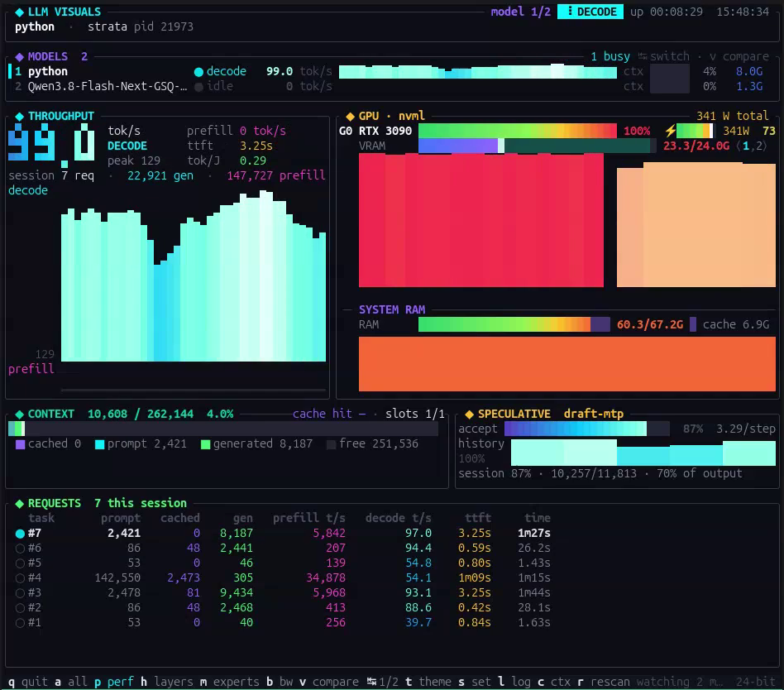Click the VRAM usage bar
This screenshot has width=784, height=690.
pyautogui.click(x=537, y=146)
